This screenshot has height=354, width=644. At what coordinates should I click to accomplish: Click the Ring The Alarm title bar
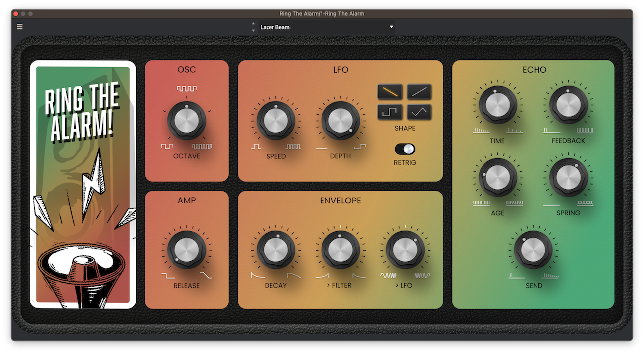[322, 13]
